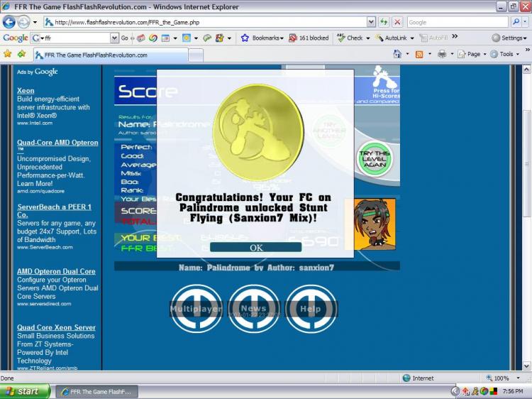532x399 pixels.
Task: Click the Xeon ad link
Action: click(x=26, y=91)
